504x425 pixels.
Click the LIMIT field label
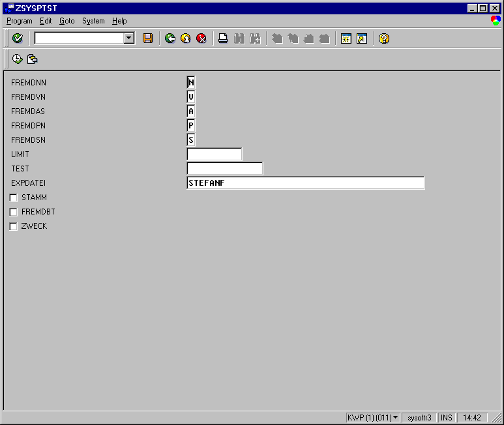click(20, 154)
